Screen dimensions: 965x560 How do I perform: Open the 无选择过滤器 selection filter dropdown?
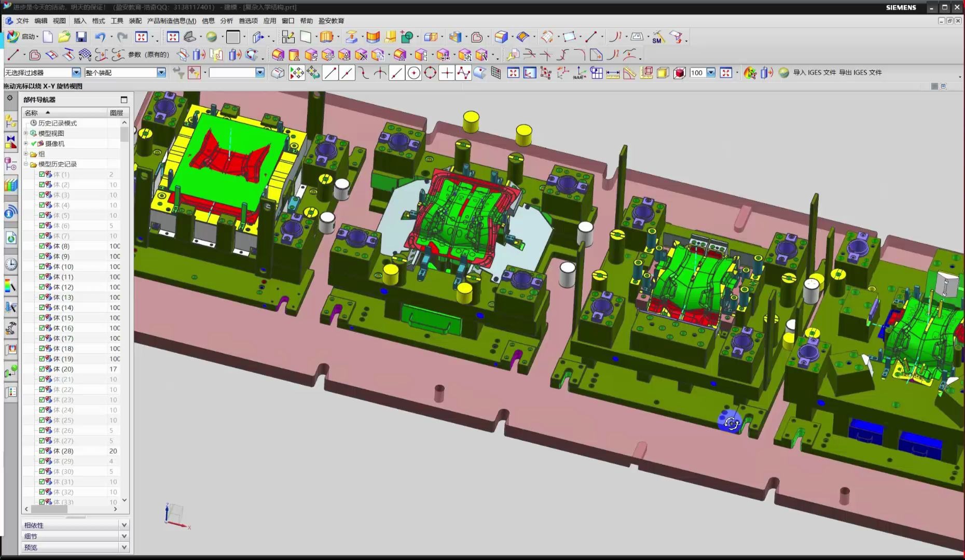click(76, 73)
